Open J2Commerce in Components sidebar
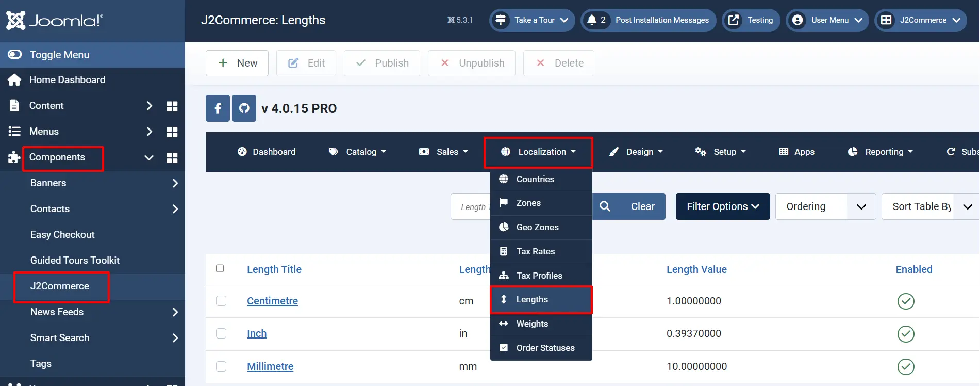Viewport: 980px width, 386px height. 60,286
